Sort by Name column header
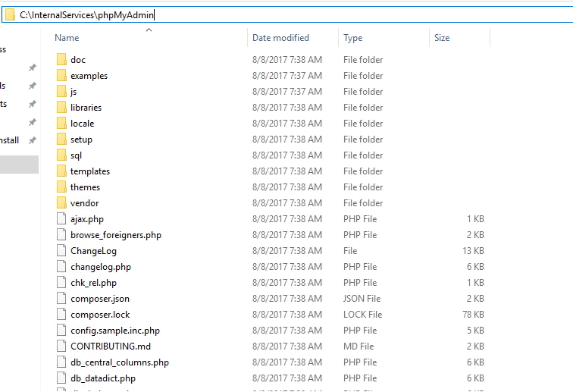 67,38
